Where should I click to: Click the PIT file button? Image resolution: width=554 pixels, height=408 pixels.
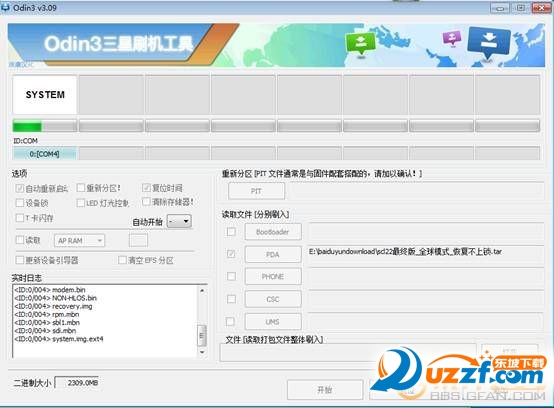coord(256,191)
